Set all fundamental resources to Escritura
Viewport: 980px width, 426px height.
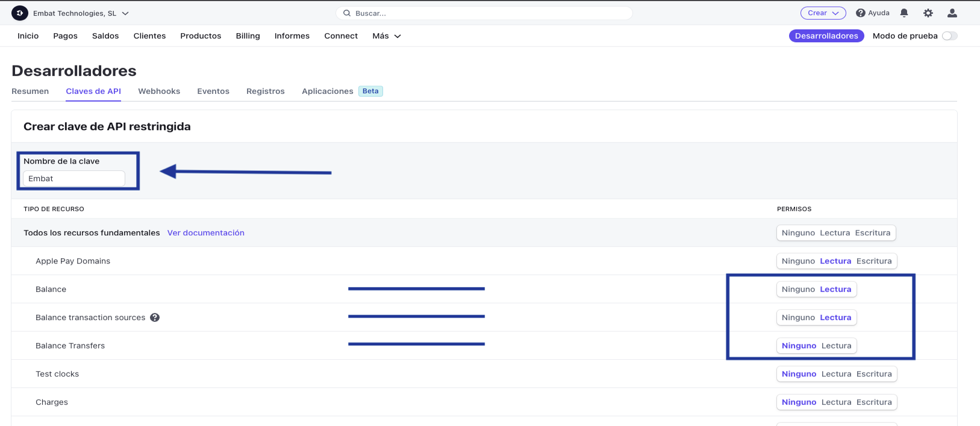873,233
